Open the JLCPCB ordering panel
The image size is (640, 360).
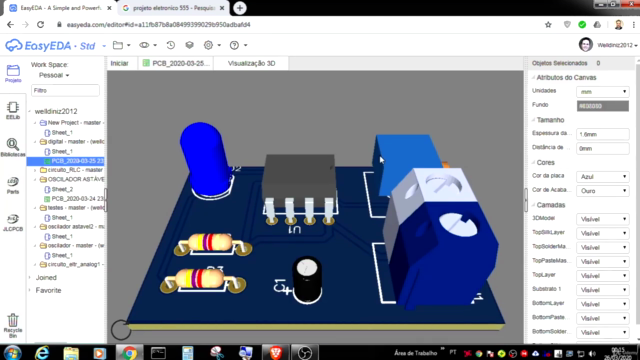(13, 222)
